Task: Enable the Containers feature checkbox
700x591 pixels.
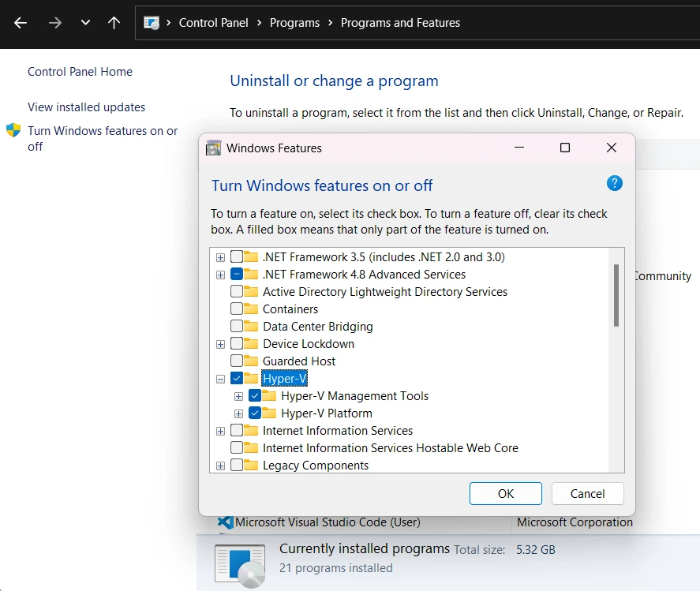Action: (236, 309)
